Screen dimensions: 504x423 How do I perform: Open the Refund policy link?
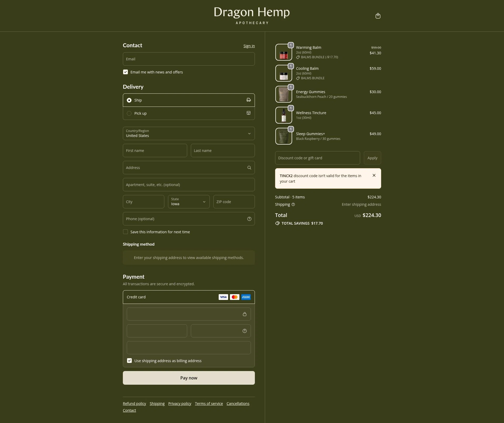[134, 403]
